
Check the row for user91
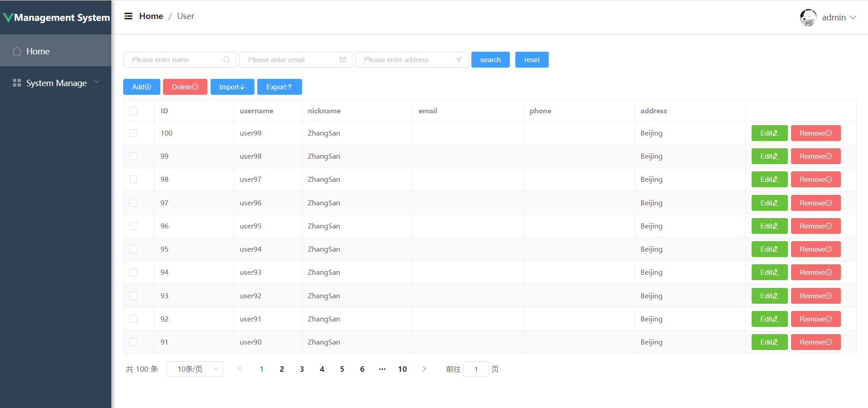point(133,319)
